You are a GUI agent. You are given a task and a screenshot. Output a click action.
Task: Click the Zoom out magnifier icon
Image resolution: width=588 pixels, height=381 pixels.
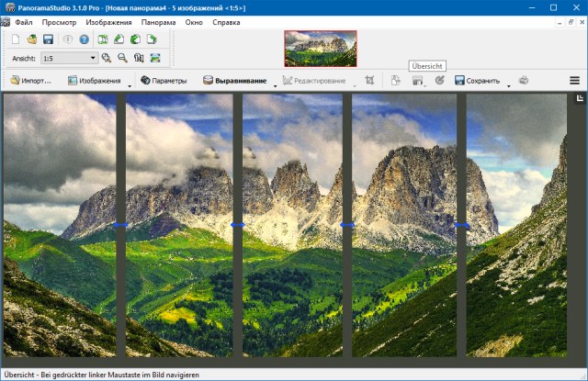coord(122,58)
